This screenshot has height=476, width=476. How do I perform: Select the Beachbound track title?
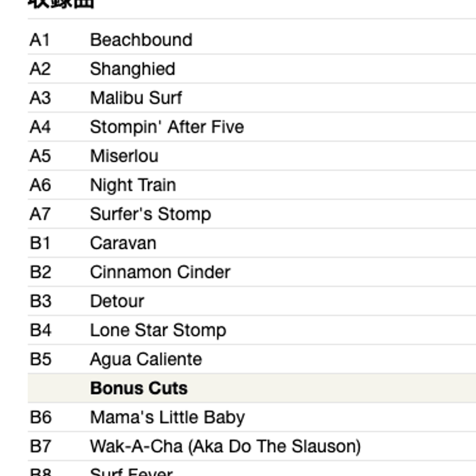141,40
